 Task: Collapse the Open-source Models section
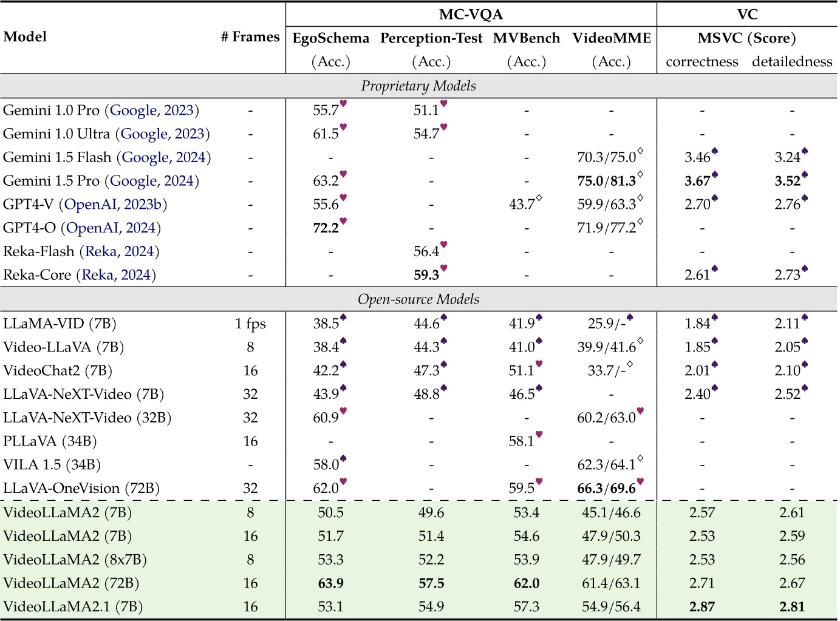[419, 299]
